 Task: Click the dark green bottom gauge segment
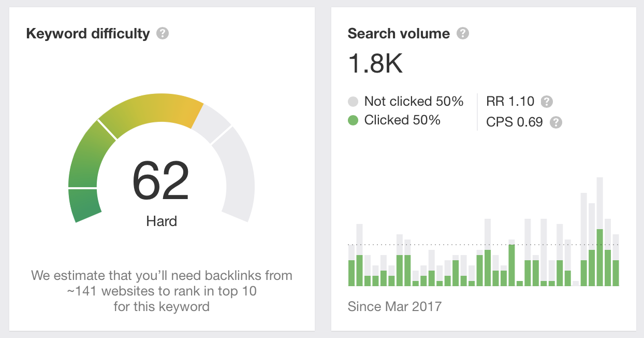pyautogui.click(x=84, y=205)
